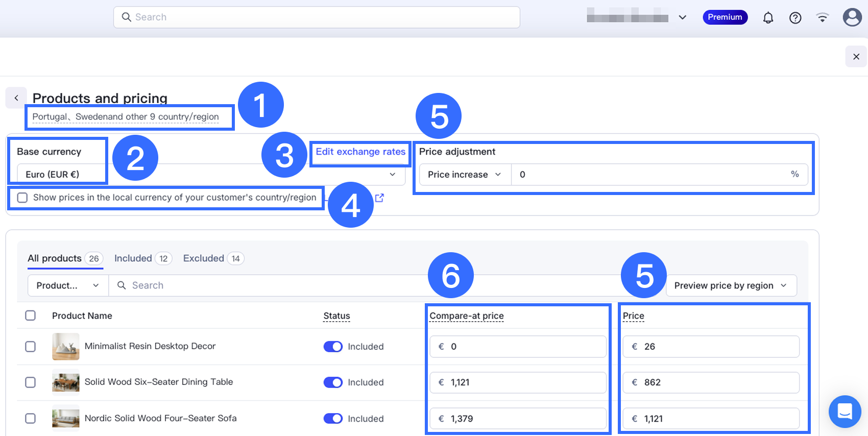Click the Edit exchange rates link
The width and height of the screenshot is (868, 436).
pyautogui.click(x=360, y=152)
